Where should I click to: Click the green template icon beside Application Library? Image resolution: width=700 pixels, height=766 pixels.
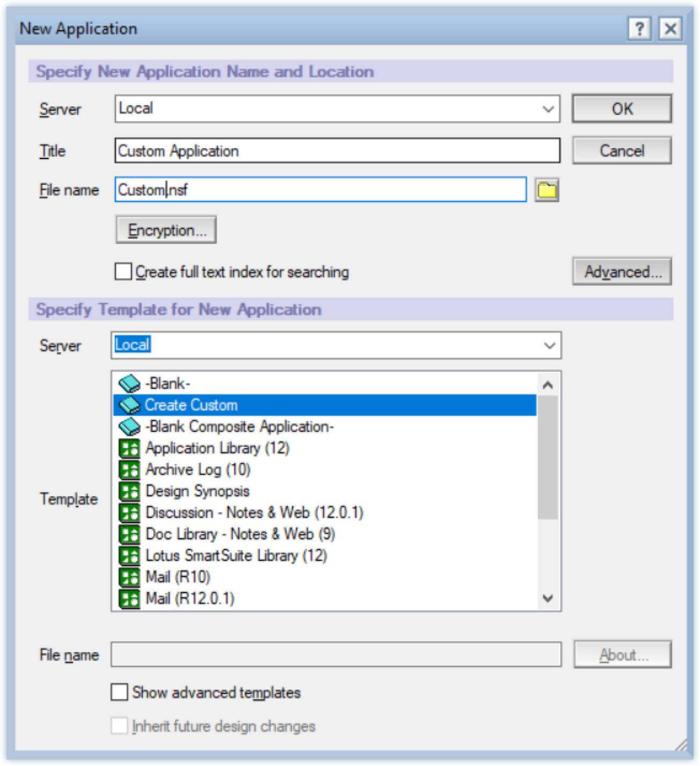click(129, 448)
